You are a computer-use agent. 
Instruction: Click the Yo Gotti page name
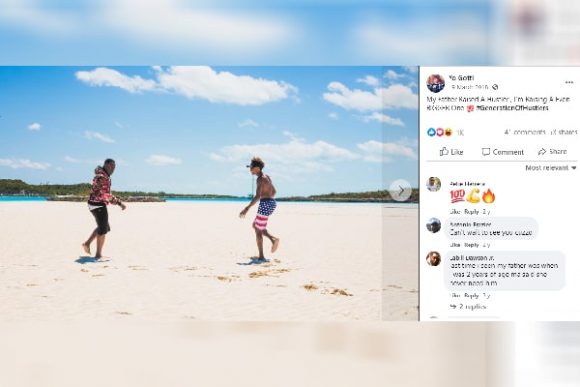[461, 78]
